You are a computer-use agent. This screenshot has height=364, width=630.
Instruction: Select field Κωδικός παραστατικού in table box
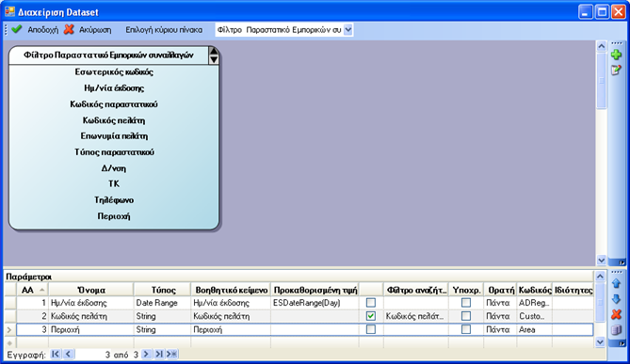tap(114, 104)
